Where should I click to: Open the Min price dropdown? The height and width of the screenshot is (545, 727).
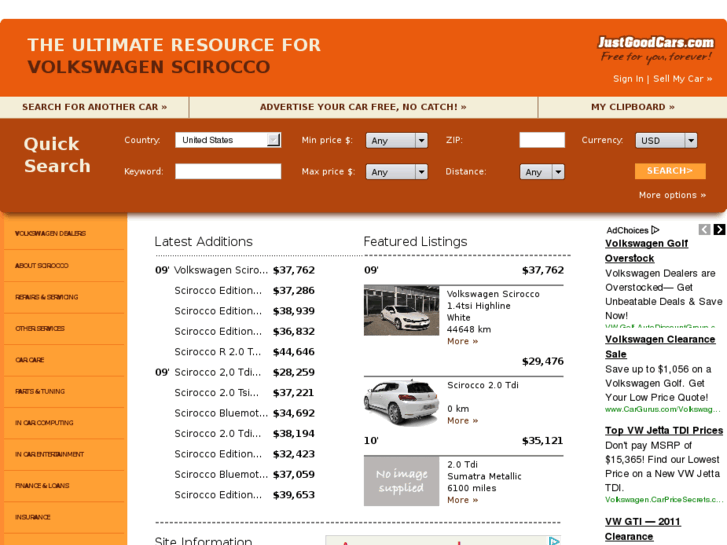(x=396, y=141)
